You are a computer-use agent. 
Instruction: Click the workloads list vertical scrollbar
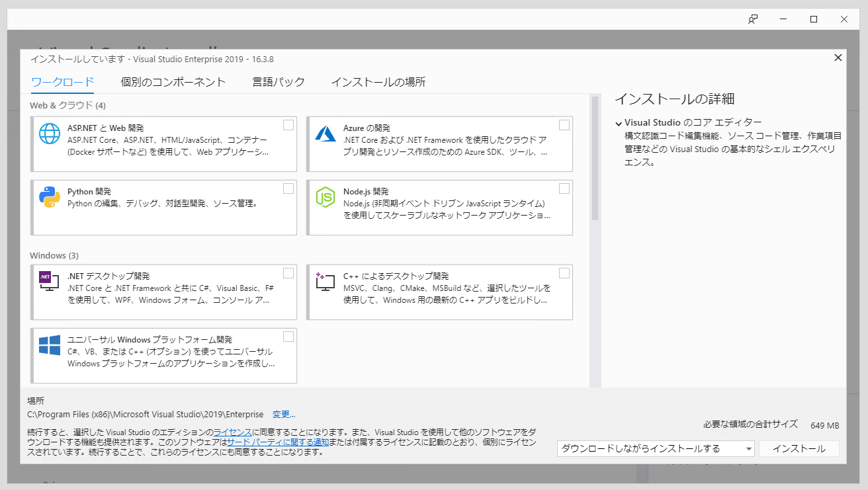pos(595,159)
